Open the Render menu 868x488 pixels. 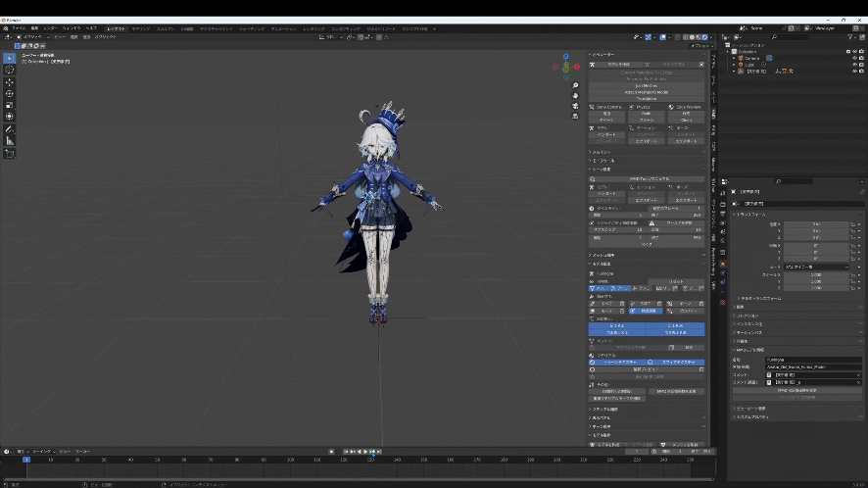pyautogui.click(x=50, y=28)
